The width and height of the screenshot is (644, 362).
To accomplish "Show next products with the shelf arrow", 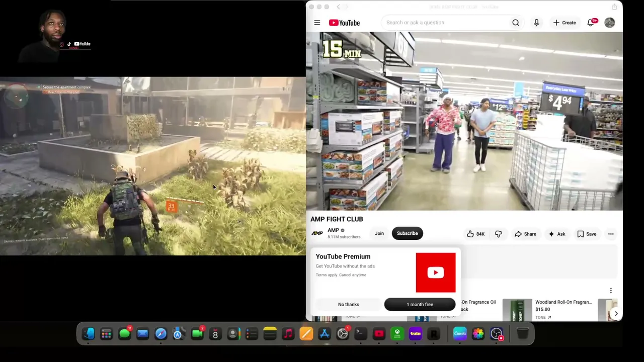I will point(616,314).
